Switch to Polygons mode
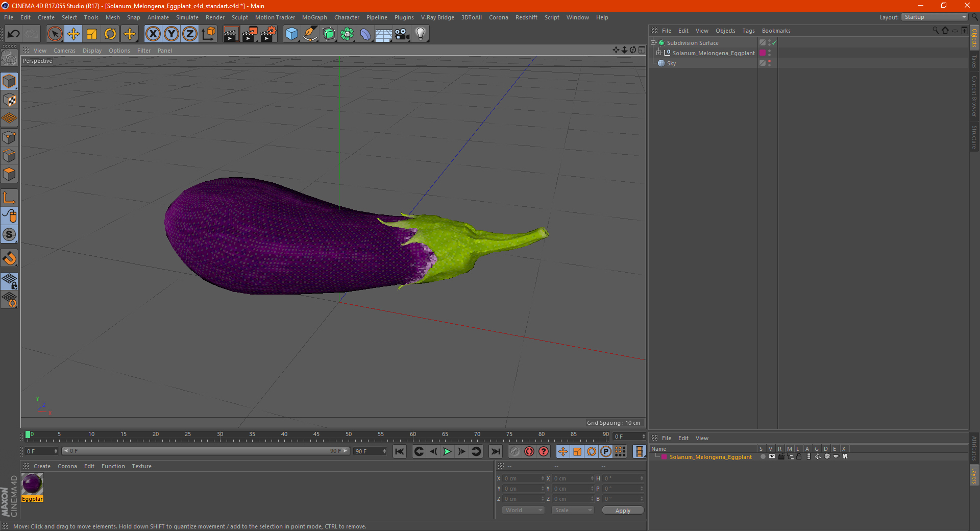Image resolution: width=980 pixels, height=531 pixels. point(9,174)
